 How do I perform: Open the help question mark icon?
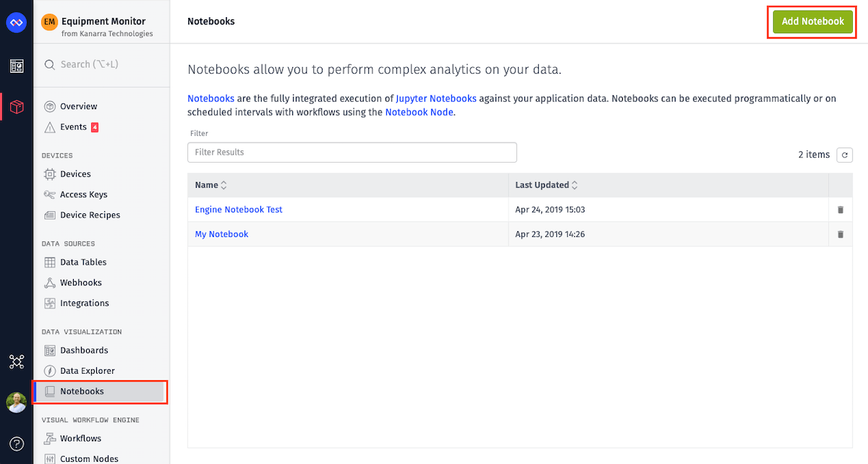tap(16, 443)
